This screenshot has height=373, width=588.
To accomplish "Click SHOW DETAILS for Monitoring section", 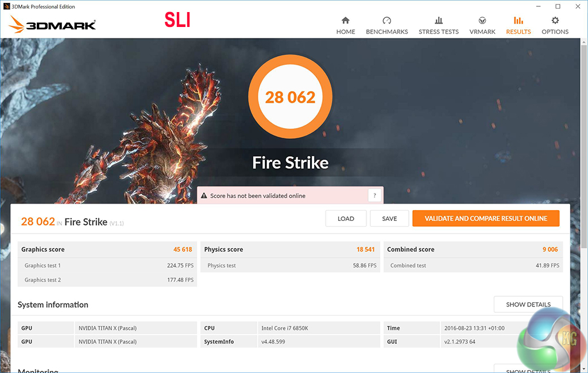I will click(x=528, y=369).
